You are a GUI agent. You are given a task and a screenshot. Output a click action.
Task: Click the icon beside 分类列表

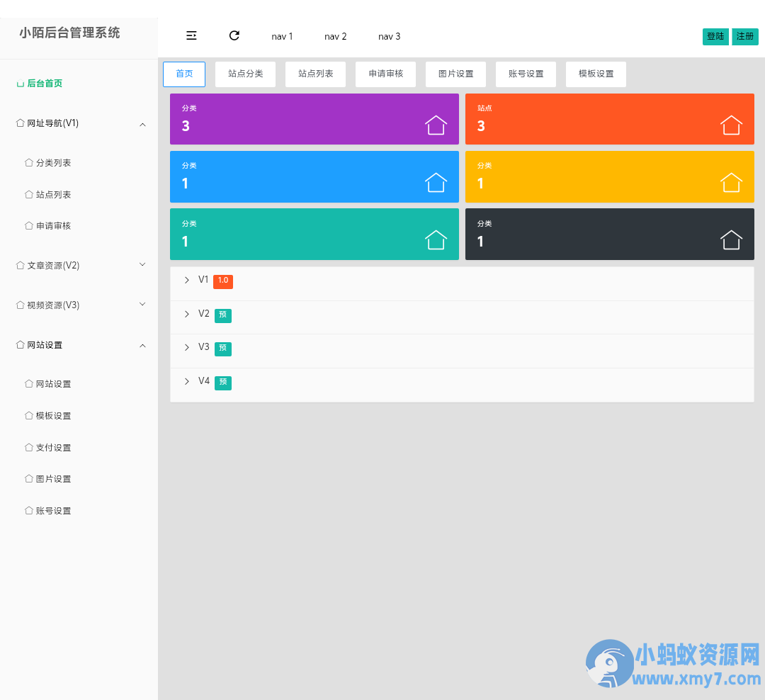(x=29, y=162)
